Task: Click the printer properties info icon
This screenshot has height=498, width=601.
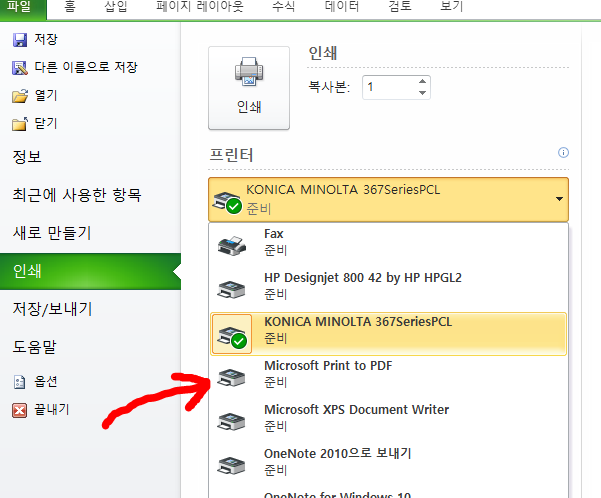Action: click(563, 153)
